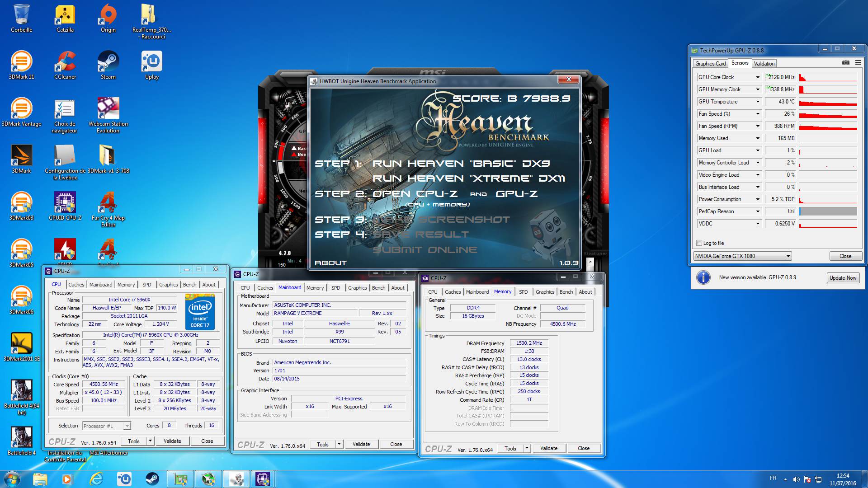
Task: Click the FR language indicator in taskbar
Action: (x=773, y=478)
